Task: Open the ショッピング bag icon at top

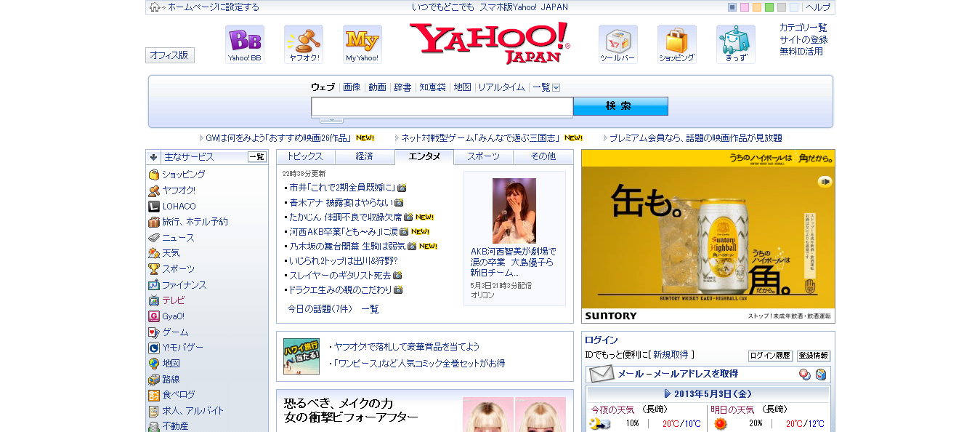Action: click(x=677, y=44)
